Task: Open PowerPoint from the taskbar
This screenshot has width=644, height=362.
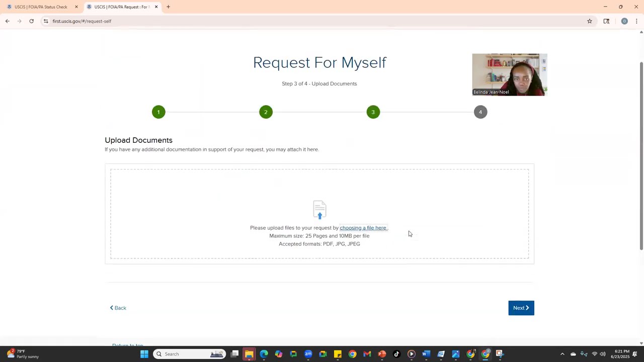Action: [x=382, y=354]
